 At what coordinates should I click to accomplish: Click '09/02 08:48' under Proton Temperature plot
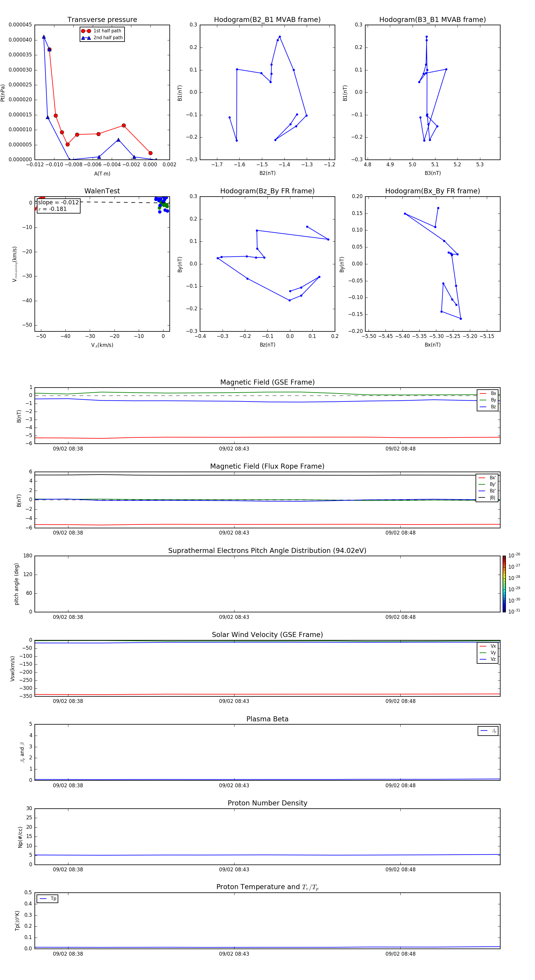coord(400,954)
